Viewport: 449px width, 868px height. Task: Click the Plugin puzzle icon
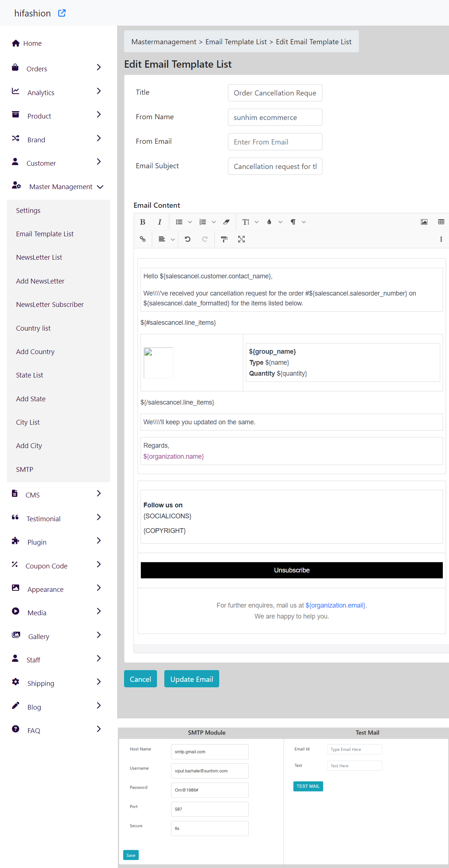[15, 541]
